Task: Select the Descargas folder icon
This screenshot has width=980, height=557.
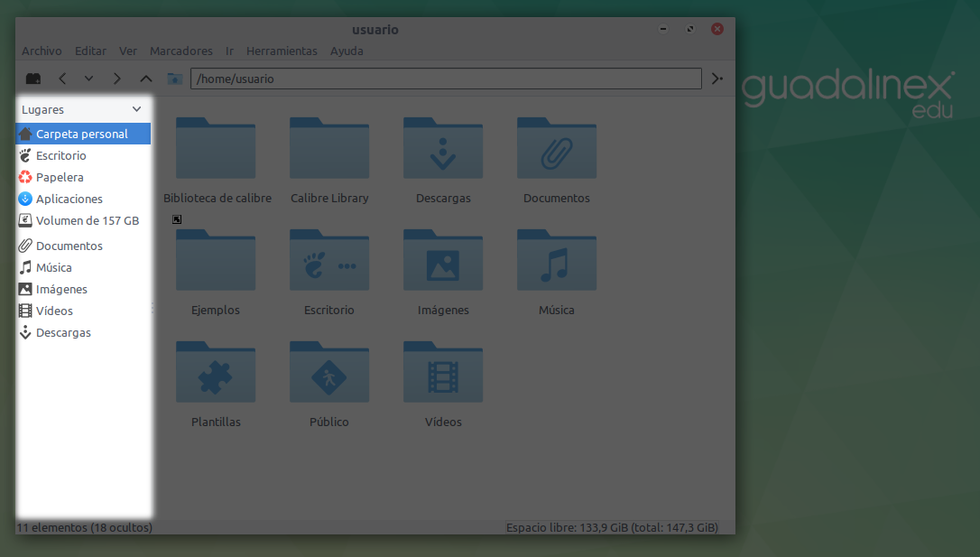Action: click(x=443, y=148)
